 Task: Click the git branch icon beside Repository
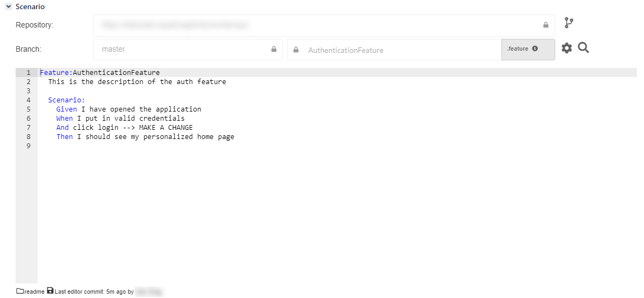pos(569,23)
